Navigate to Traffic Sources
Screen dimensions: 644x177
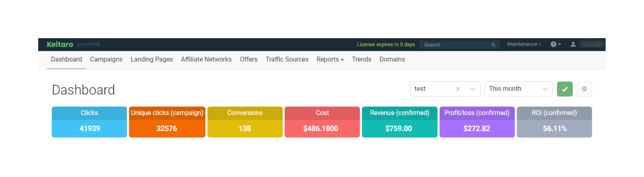(x=287, y=59)
